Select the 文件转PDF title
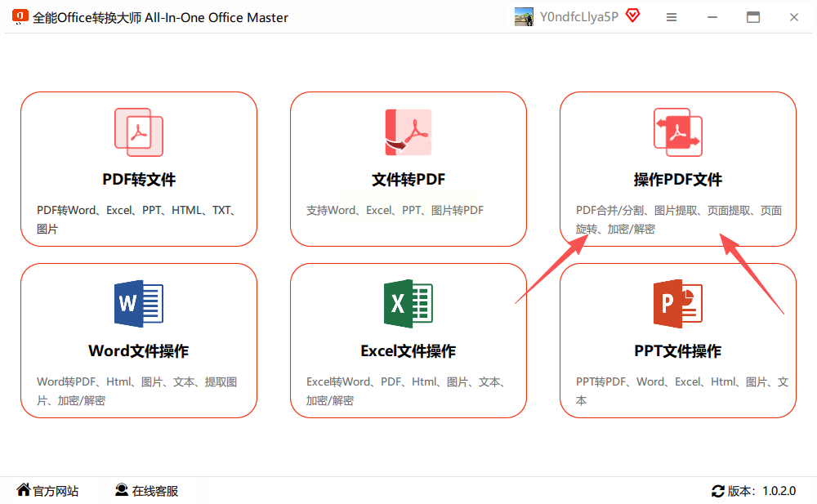 (x=408, y=179)
